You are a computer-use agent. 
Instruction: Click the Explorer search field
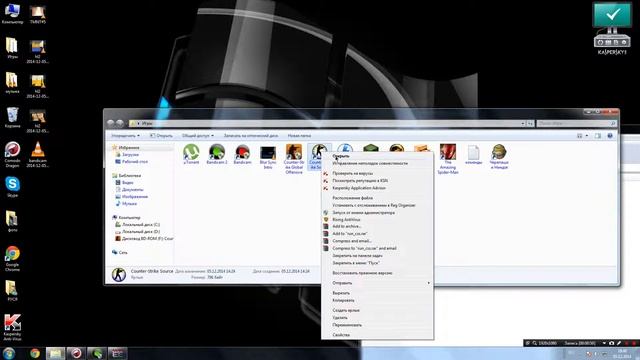tap(576, 123)
